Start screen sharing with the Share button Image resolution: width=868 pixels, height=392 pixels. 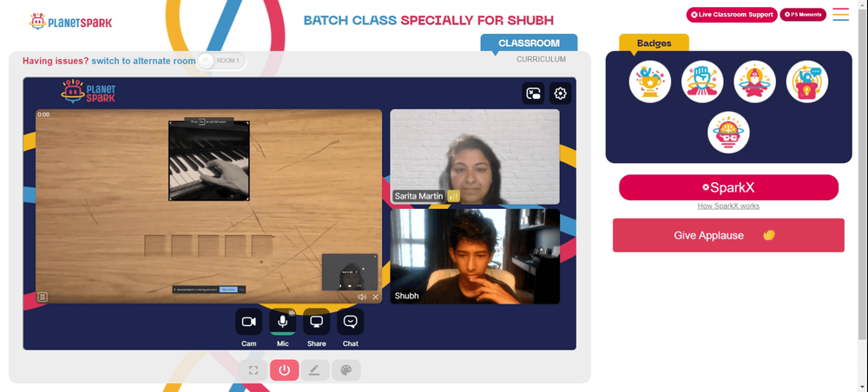click(316, 322)
